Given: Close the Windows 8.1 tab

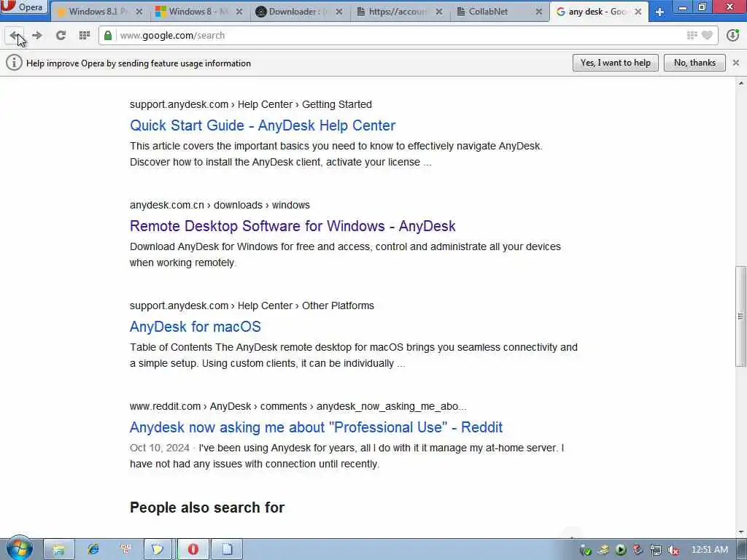Looking at the screenshot, I should coord(139,12).
